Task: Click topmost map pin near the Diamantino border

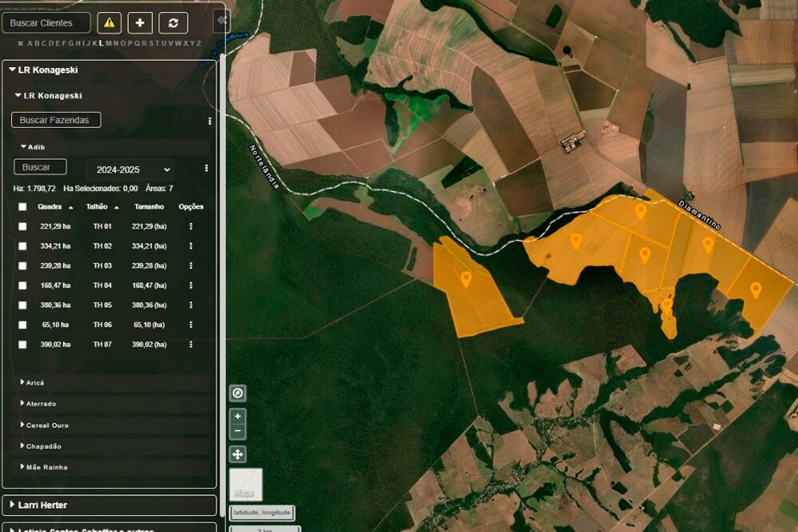Action: click(641, 211)
